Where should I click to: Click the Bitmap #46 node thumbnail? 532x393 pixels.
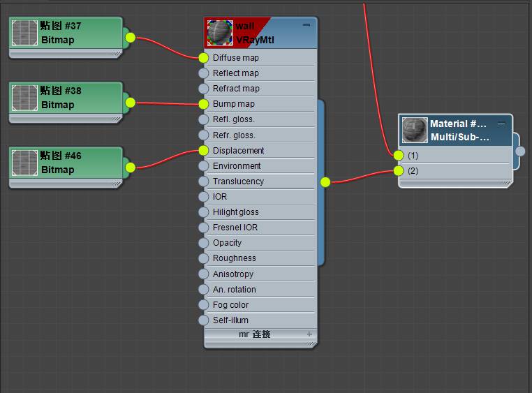point(24,163)
